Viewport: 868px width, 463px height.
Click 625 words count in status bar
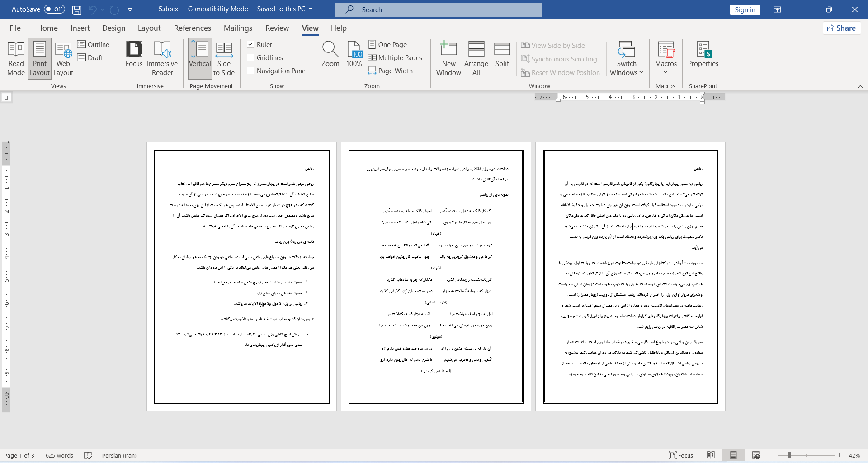(x=59, y=455)
